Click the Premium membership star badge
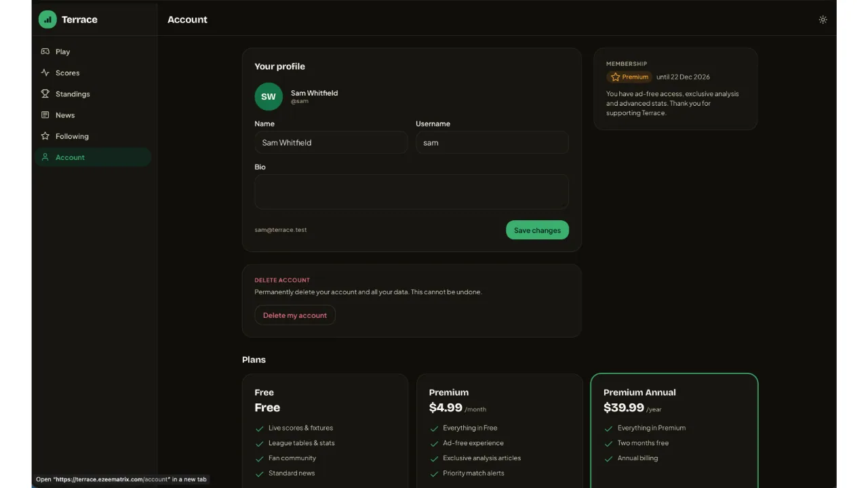 (629, 77)
